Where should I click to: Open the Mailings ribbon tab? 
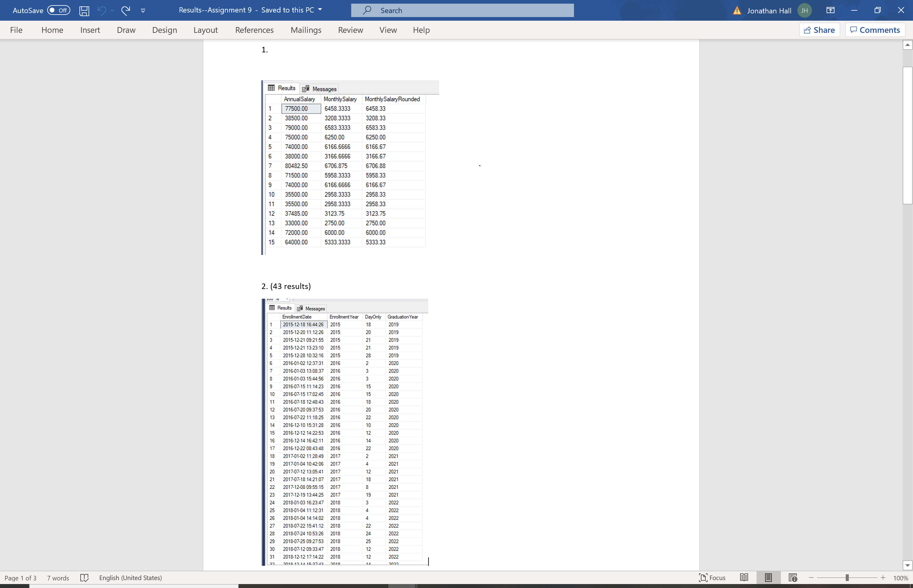tap(306, 30)
